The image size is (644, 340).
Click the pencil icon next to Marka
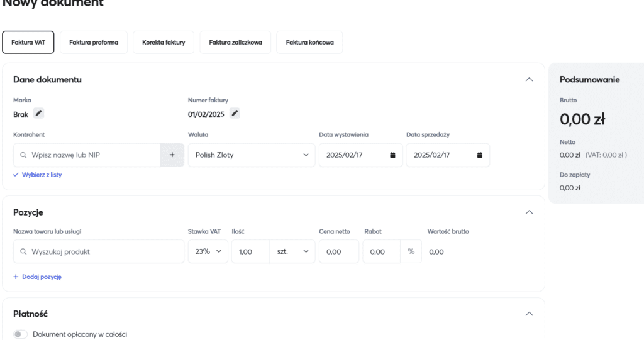[x=39, y=114]
